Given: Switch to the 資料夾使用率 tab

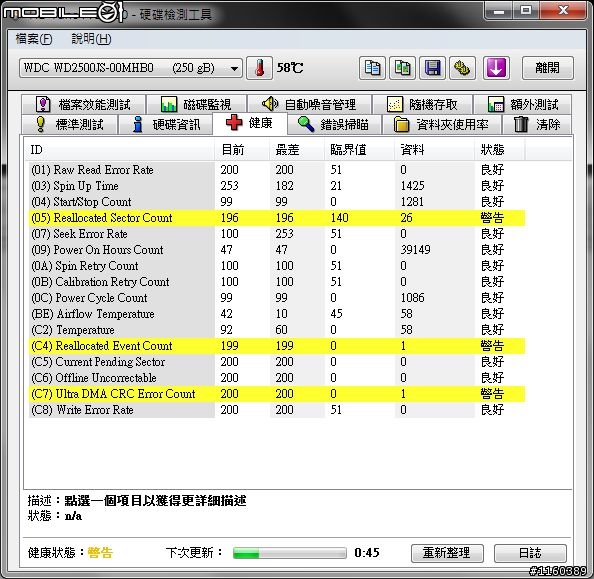Looking at the screenshot, I should tap(442, 124).
